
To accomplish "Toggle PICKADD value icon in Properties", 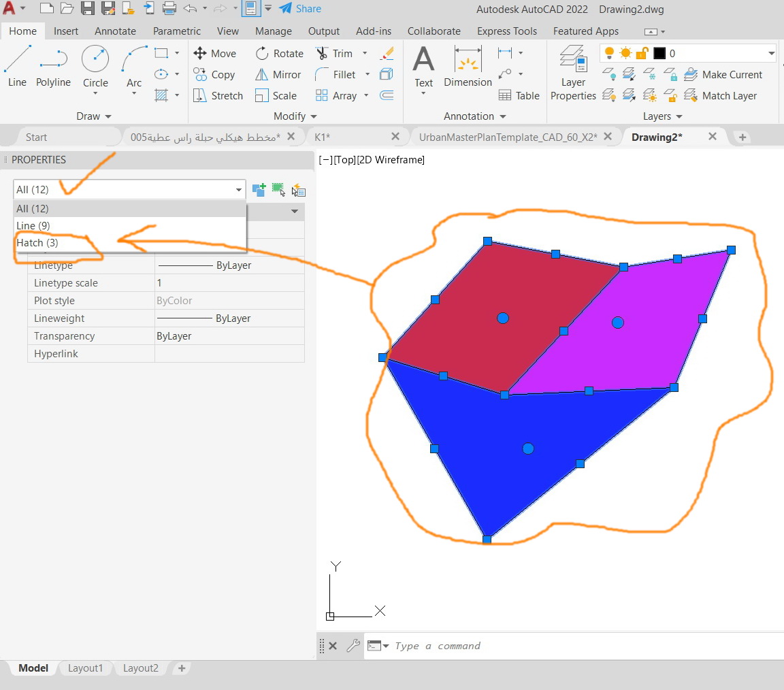I will [x=259, y=189].
